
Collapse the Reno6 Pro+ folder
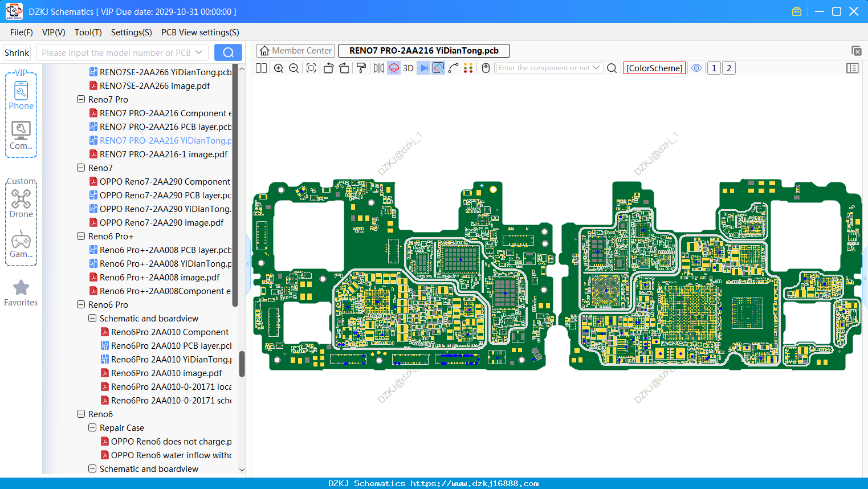coord(81,236)
